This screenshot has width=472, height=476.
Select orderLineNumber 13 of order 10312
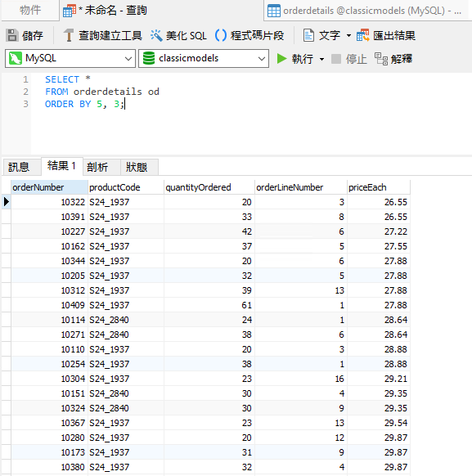pyautogui.click(x=300, y=290)
